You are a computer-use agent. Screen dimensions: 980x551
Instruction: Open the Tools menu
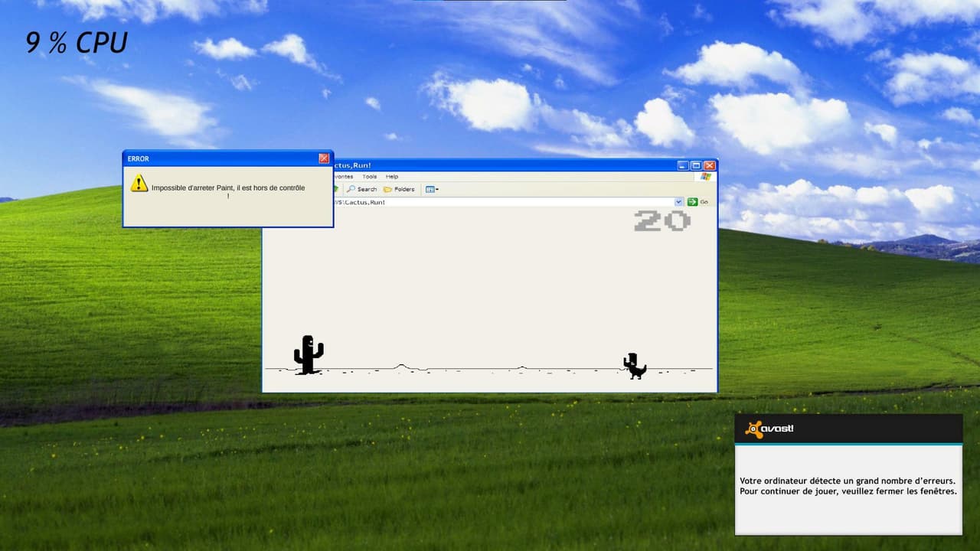(370, 177)
